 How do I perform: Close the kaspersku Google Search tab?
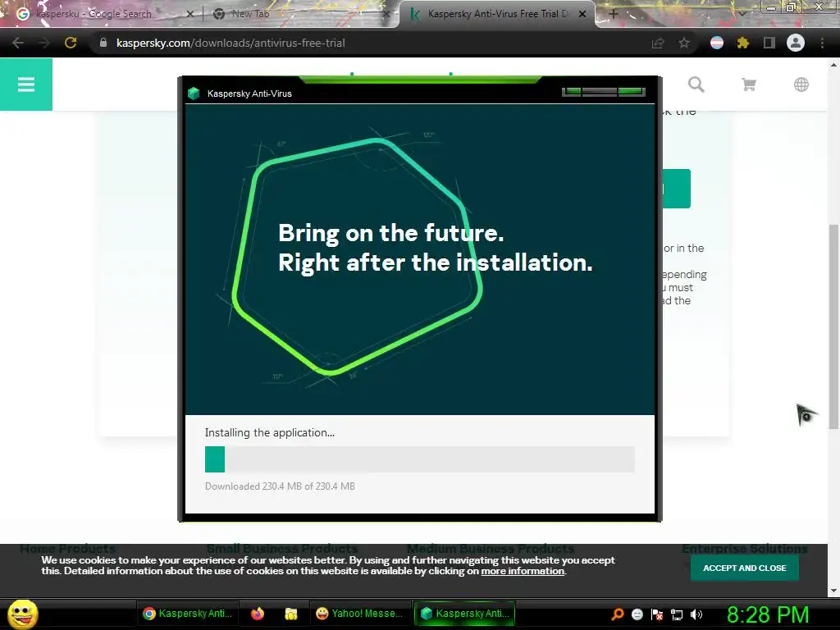coord(189,14)
